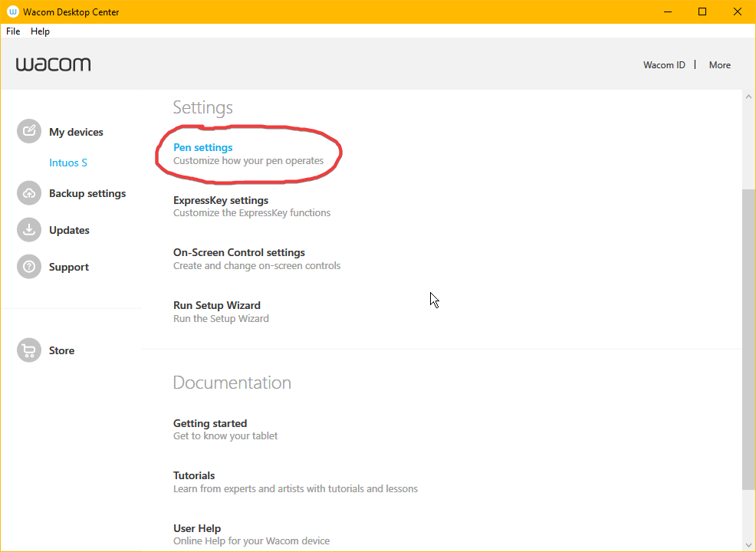Select Intuos S device in sidebar
756x552 pixels.
point(68,163)
